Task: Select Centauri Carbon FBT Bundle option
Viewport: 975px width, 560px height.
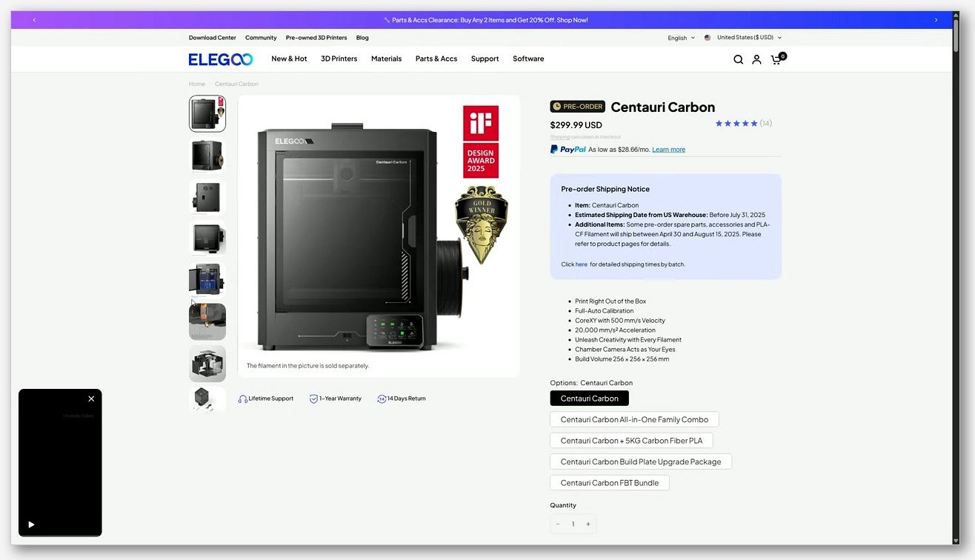Action: (610, 483)
